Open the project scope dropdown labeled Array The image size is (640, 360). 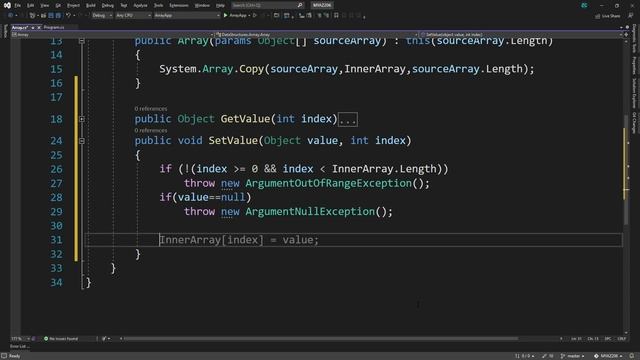(112, 35)
